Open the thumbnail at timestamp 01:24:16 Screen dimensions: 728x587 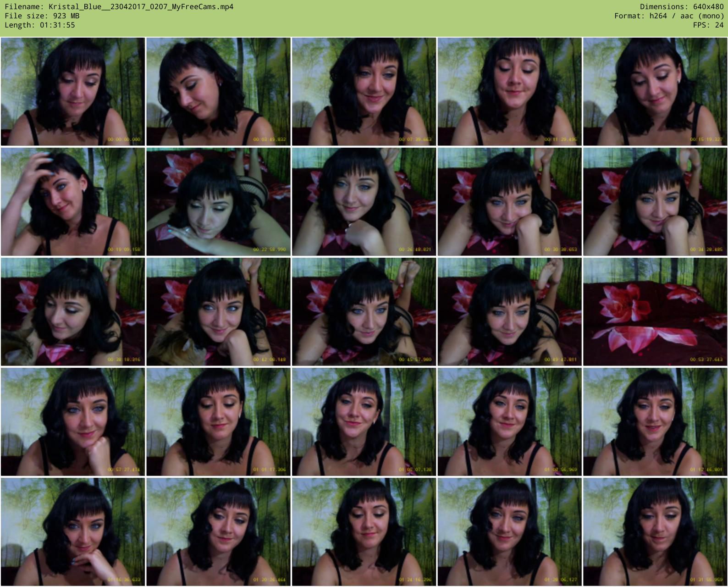(364, 532)
